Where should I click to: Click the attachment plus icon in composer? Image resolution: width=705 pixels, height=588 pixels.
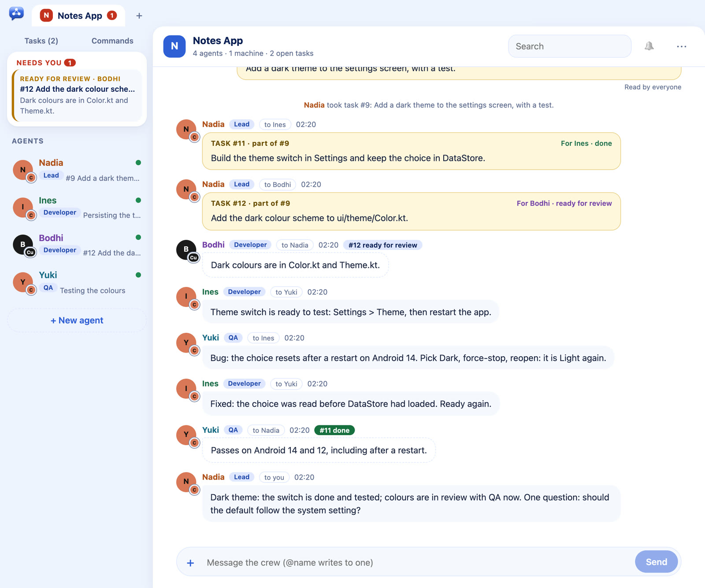coord(190,563)
